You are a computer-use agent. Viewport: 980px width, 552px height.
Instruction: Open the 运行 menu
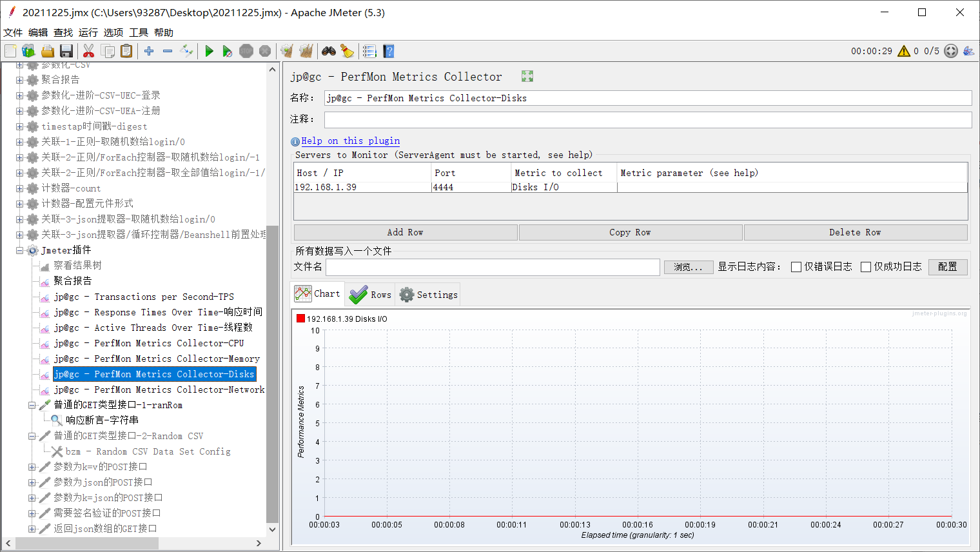click(x=88, y=32)
